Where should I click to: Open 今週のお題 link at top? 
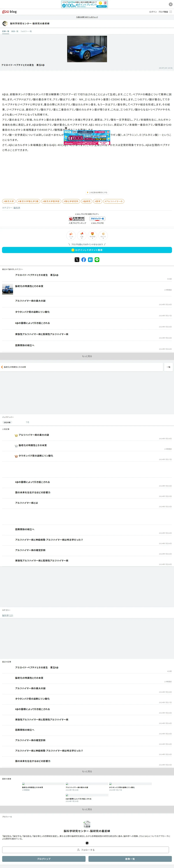[x=87, y=17]
